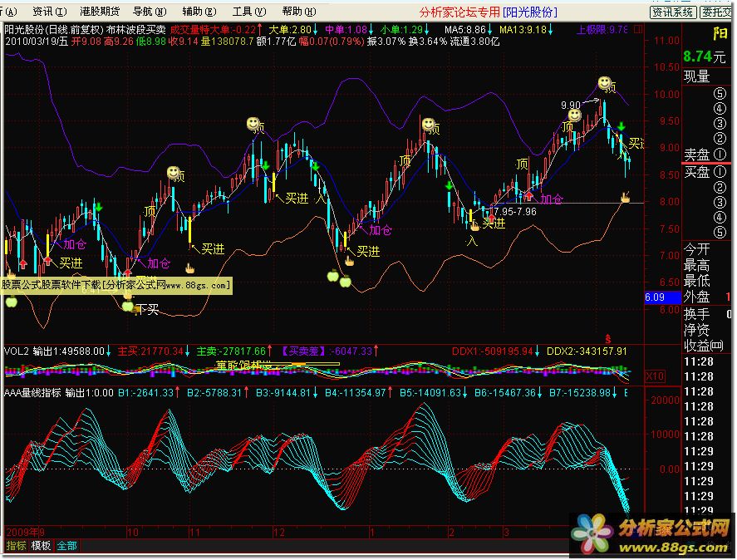Click the 8.74元 current price
Screen dimensions: 737x560
point(704,56)
